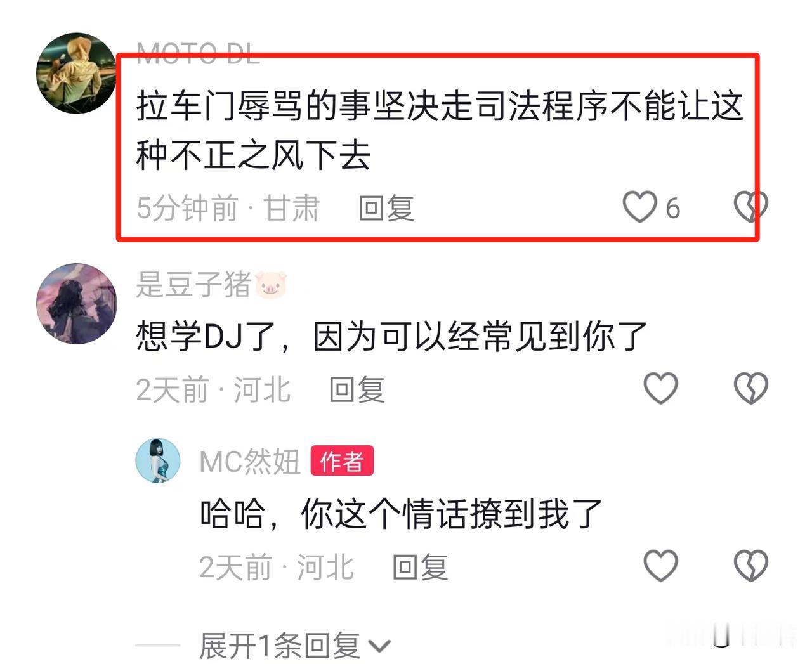Like MC然妞's reply with the heart icon

click(660, 566)
